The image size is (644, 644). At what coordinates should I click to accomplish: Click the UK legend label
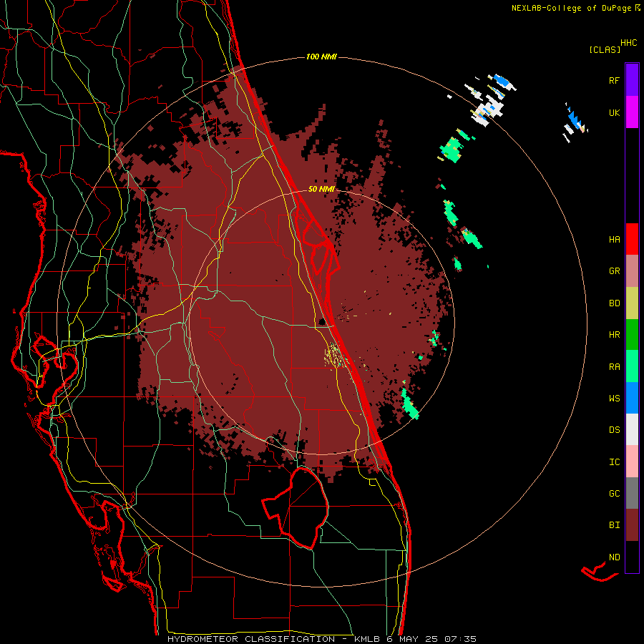[x=614, y=112]
